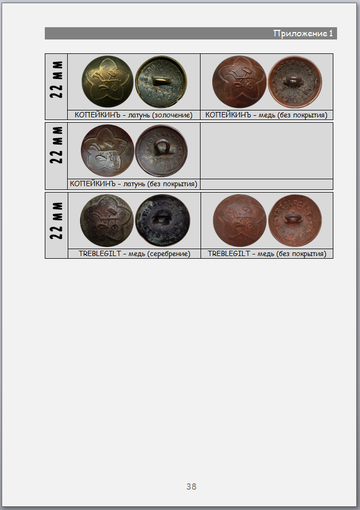
Task: Click page number 38 at bottom
Action: tap(191, 486)
